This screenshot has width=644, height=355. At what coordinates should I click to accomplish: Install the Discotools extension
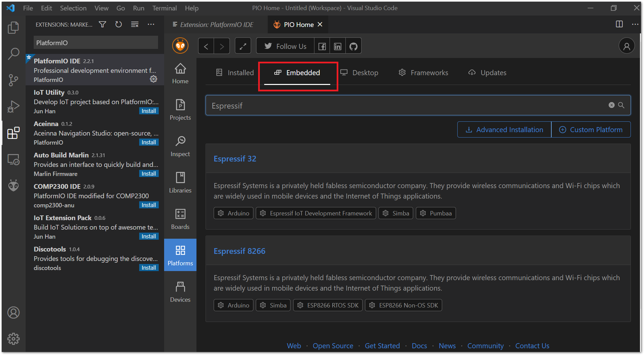(x=149, y=268)
